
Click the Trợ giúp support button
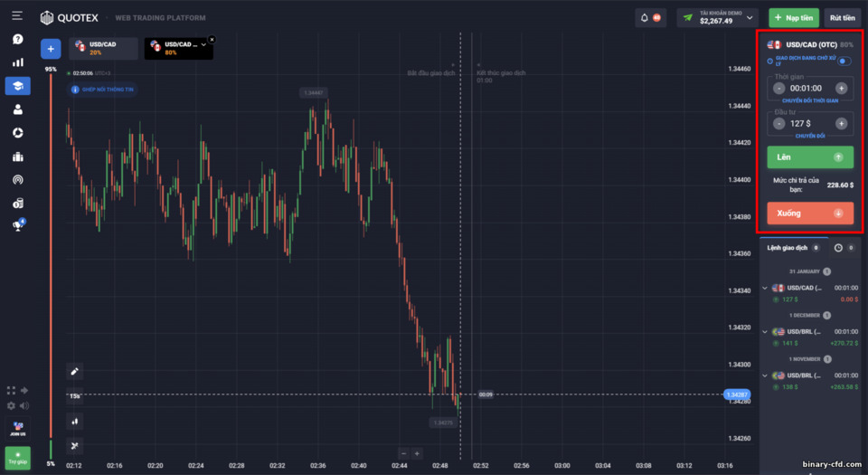point(18,457)
